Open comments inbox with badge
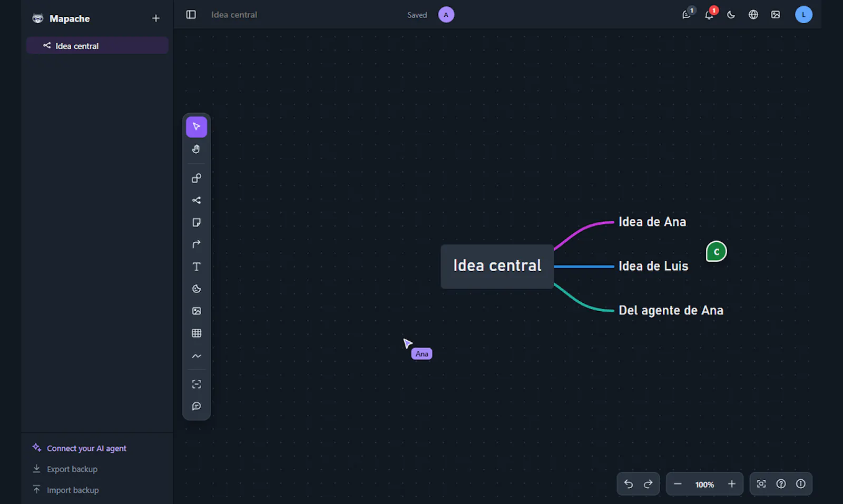Viewport: 843px width, 504px height. (687, 15)
